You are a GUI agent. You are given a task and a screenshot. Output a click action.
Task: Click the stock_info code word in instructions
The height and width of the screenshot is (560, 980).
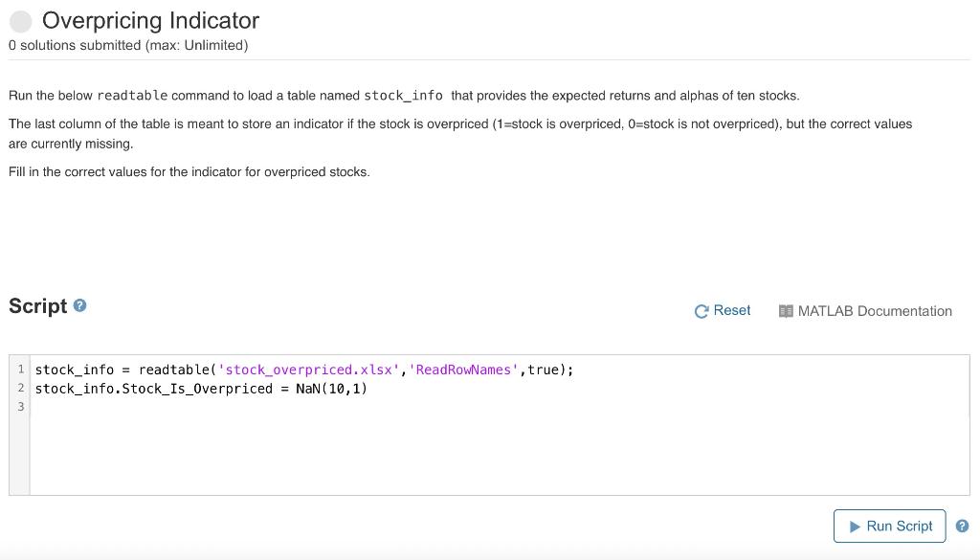click(x=403, y=96)
